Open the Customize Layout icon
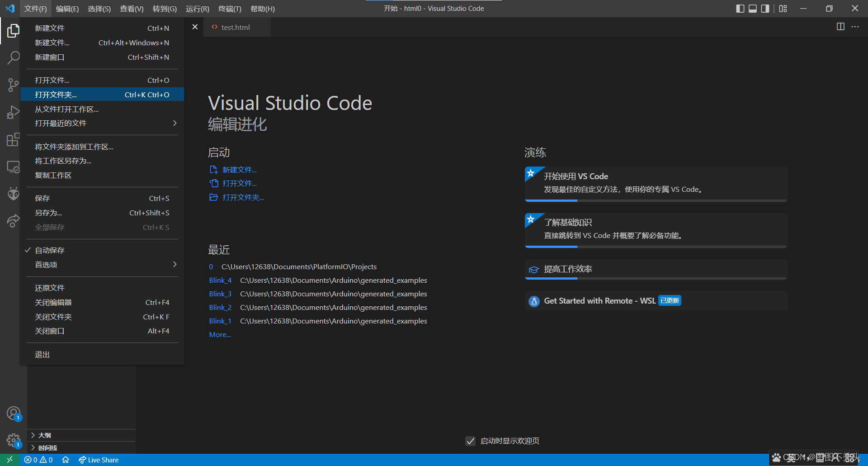This screenshot has width=868, height=466. [783, 9]
